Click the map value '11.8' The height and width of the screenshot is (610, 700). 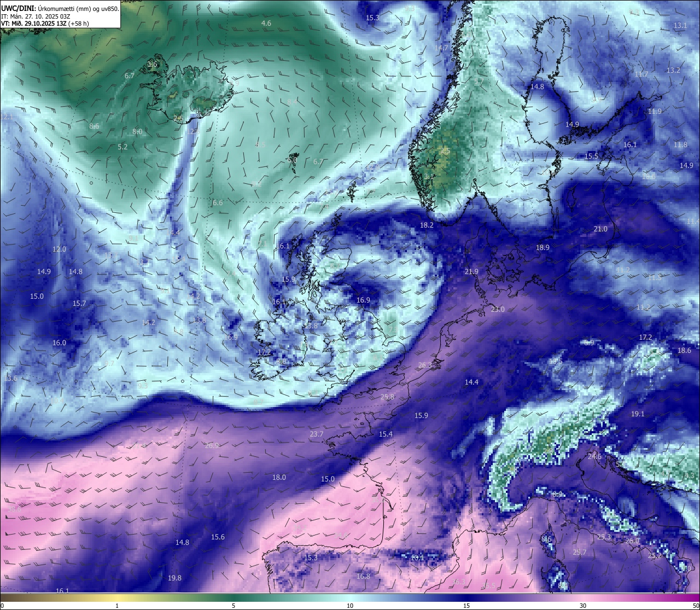click(x=680, y=145)
